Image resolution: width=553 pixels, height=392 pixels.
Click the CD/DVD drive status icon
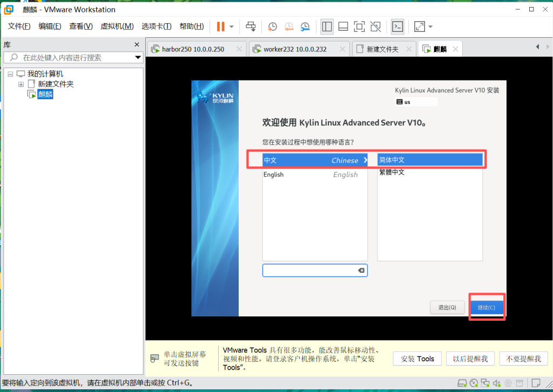474,383
